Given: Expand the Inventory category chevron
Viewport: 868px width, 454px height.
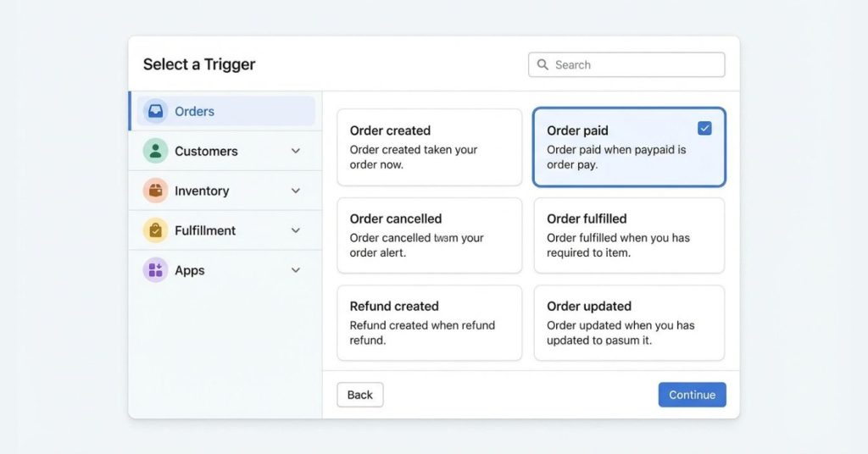Looking at the screenshot, I should click(296, 191).
